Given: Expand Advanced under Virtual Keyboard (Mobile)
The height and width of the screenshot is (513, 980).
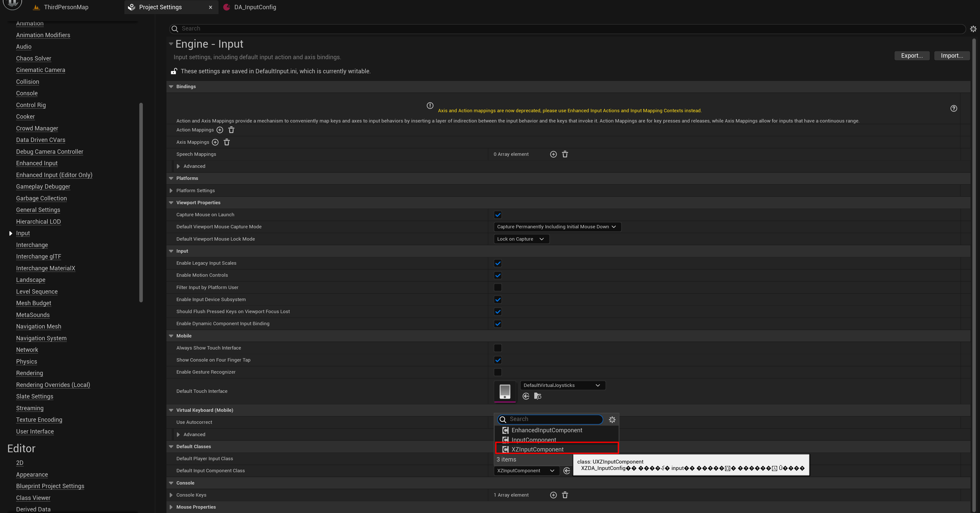Looking at the screenshot, I should (x=178, y=434).
